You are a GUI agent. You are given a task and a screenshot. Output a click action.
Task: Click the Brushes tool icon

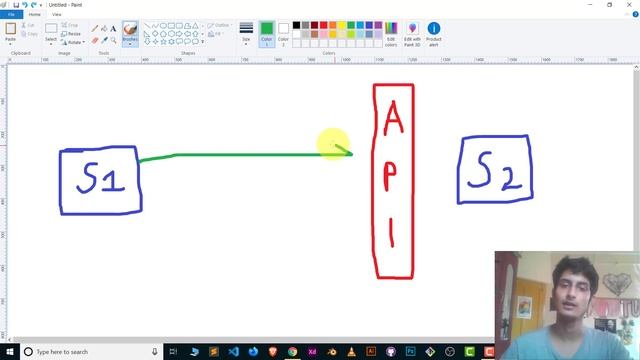click(x=130, y=29)
